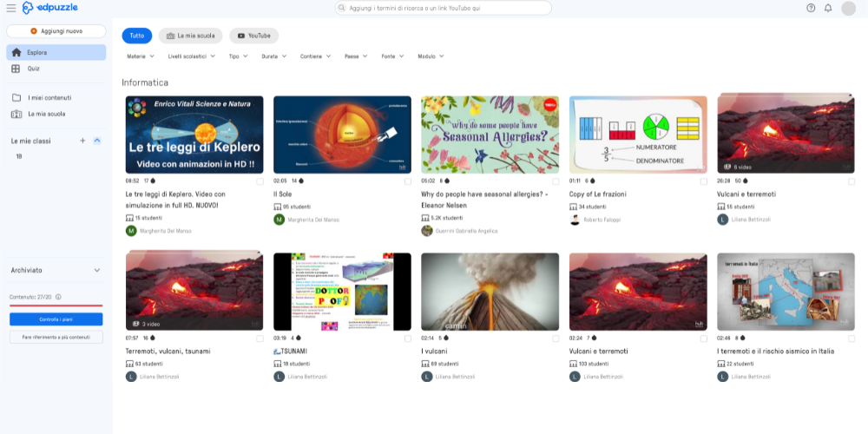Click Margherita Del Manso avatar under Keplero video

click(x=131, y=231)
